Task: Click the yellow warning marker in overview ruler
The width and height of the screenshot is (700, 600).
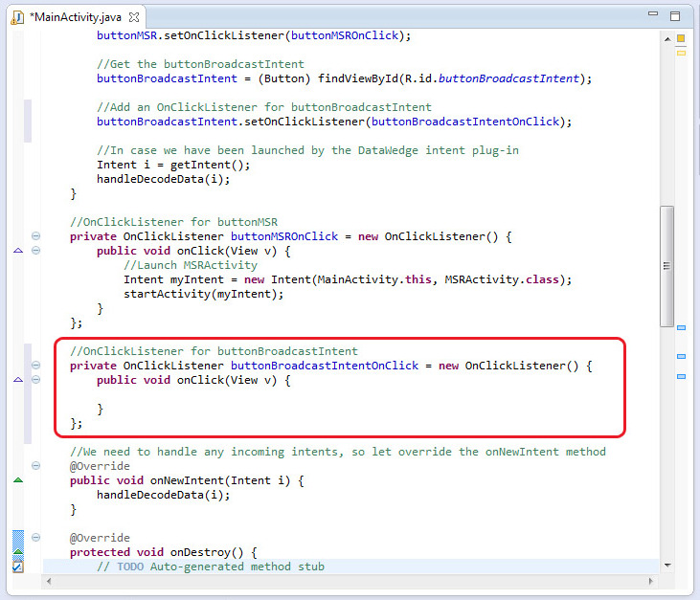Action: click(681, 53)
